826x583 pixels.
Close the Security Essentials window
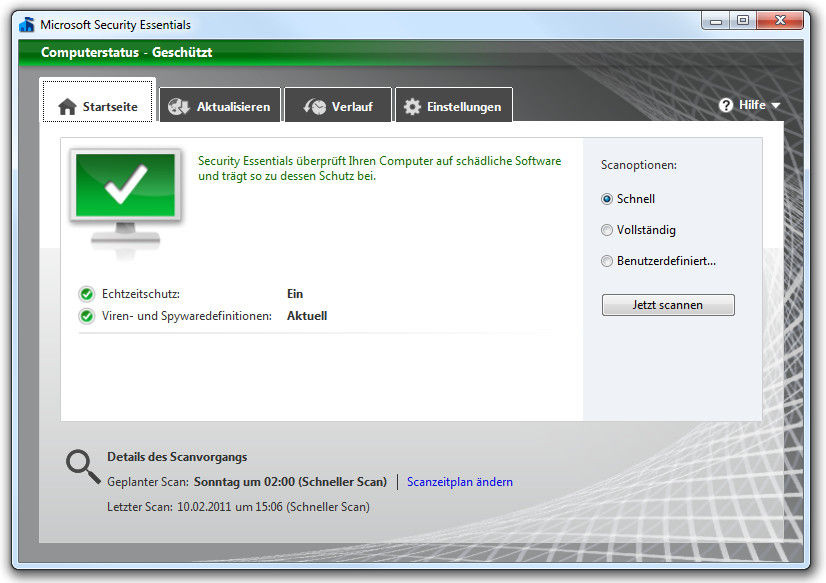tap(780, 21)
